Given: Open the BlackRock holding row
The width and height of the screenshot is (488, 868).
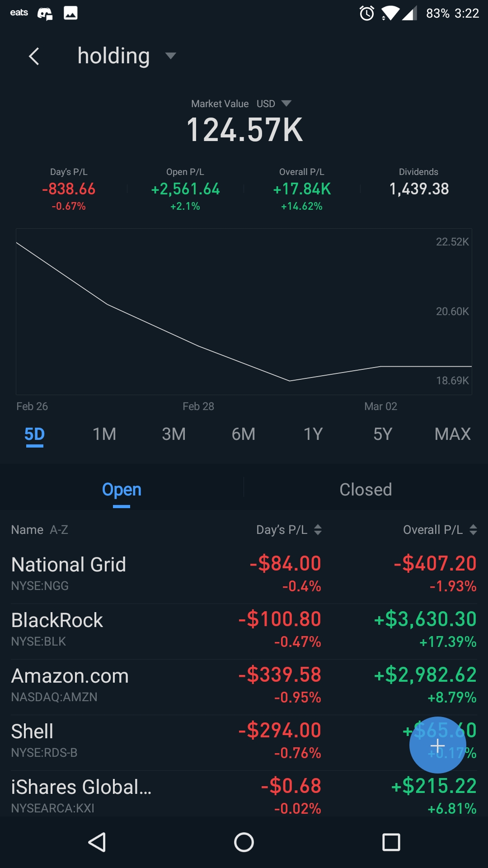Looking at the screenshot, I should [x=136, y=630].
